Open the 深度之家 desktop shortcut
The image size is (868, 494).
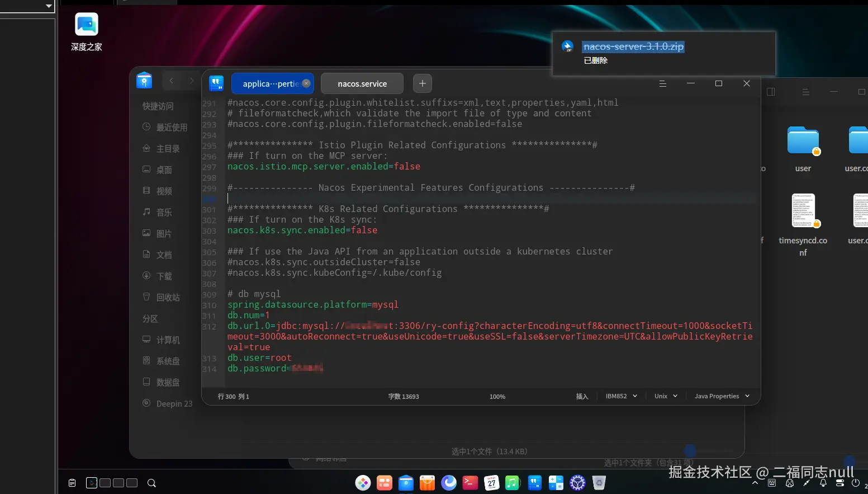point(86,32)
